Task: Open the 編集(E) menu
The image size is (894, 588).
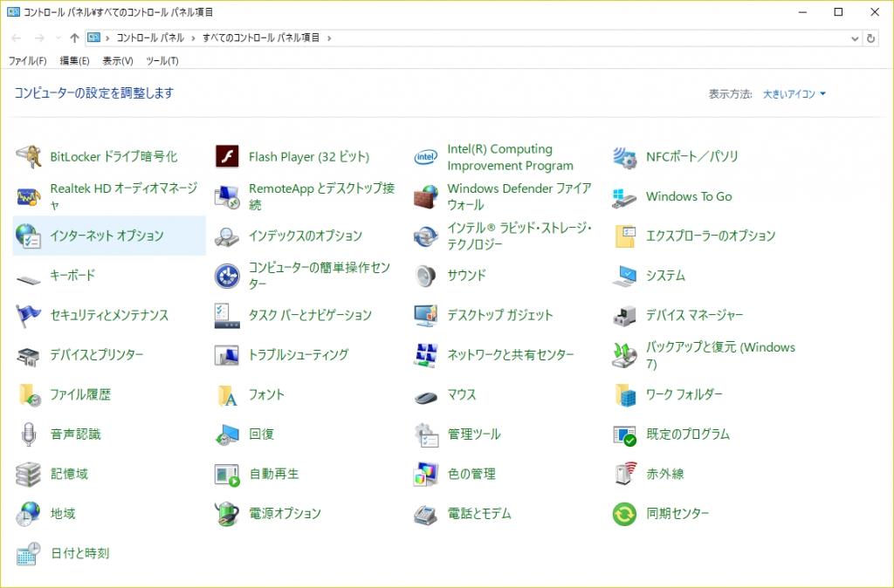Action: 75,60
